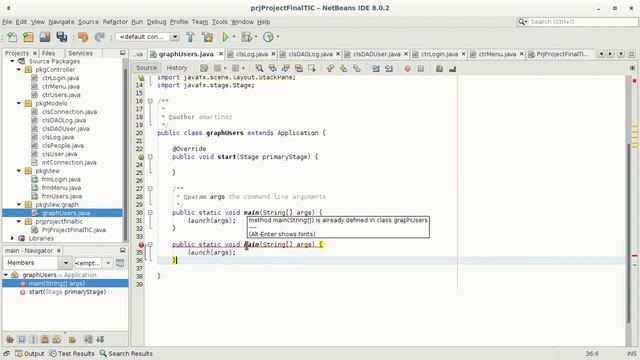
Task: Toggle Show Static Members filter in Navigator
Action: coord(33,340)
